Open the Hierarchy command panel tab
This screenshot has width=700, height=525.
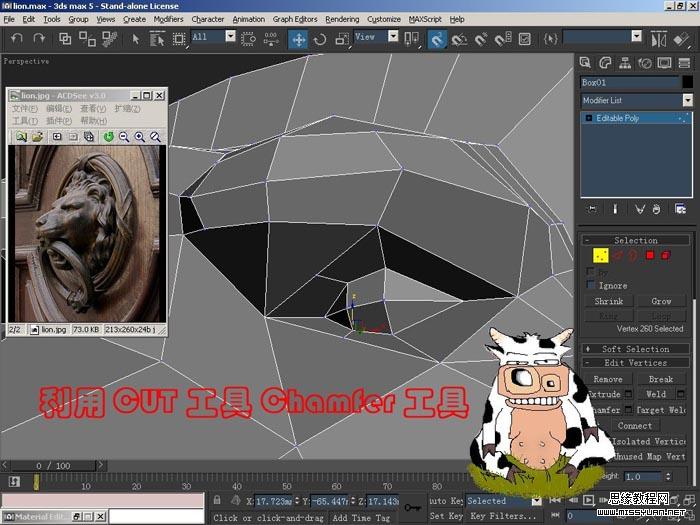(x=625, y=62)
